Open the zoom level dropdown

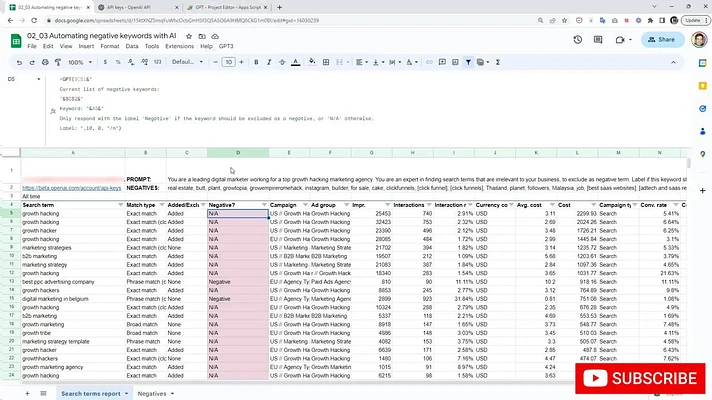pyautogui.click(x=79, y=62)
